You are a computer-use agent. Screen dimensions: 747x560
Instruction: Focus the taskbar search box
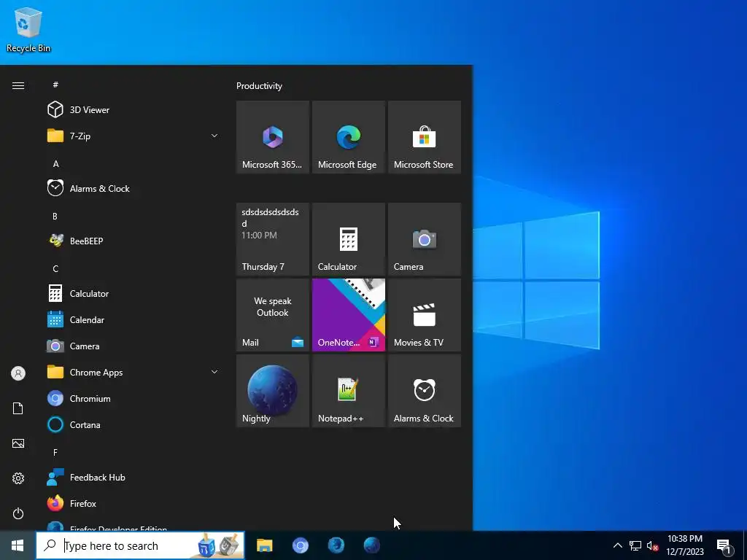(141, 545)
